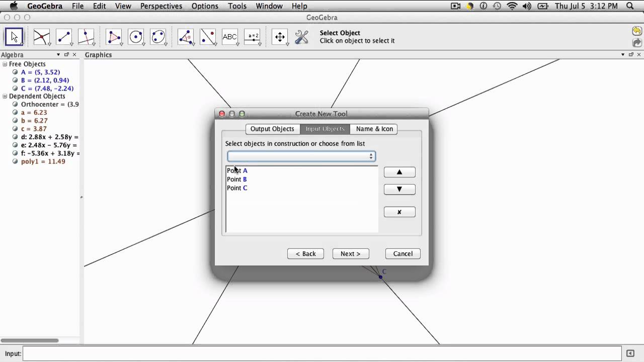Screen dimensions: 644x362
Task: Toggle visibility of point B
Action: 16,80
